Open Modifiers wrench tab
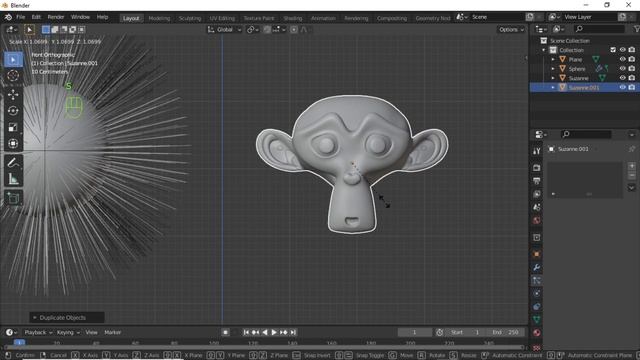 537,267
